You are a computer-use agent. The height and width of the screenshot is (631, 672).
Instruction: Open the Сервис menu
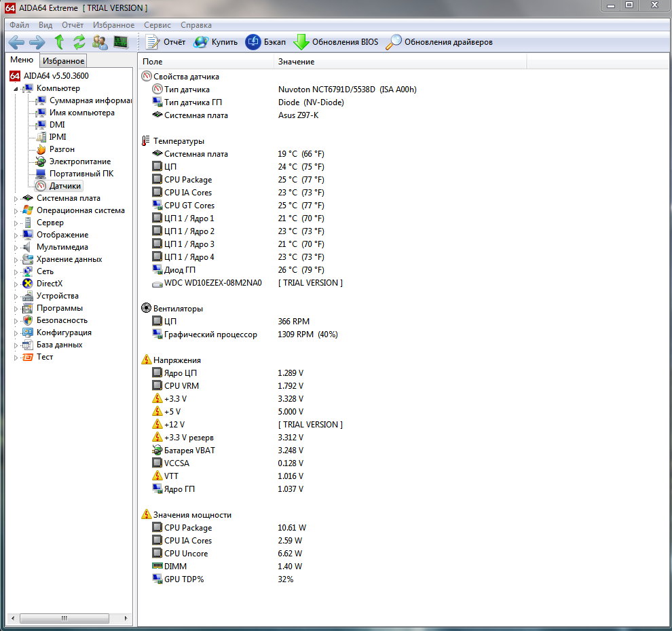(157, 24)
